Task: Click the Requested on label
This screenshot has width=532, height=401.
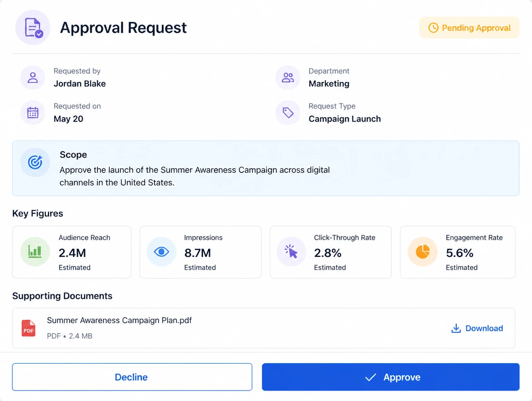Action: click(77, 106)
